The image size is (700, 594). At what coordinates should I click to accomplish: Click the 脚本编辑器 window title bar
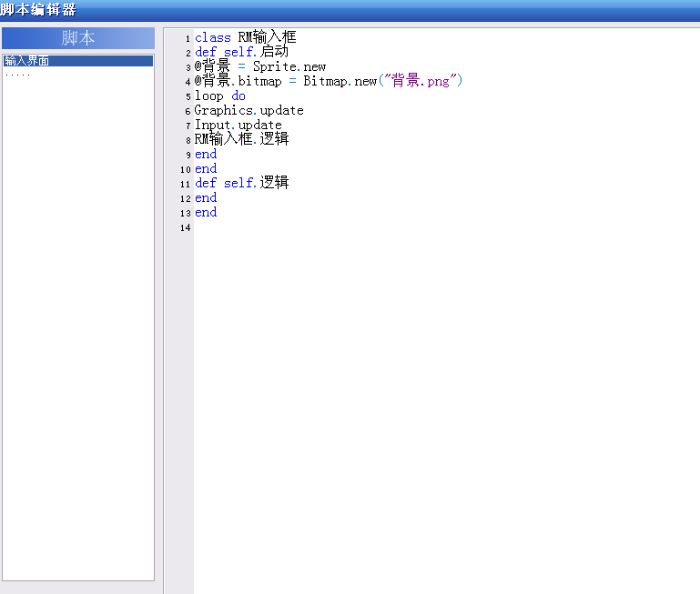pyautogui.click(x=350, y=10)
